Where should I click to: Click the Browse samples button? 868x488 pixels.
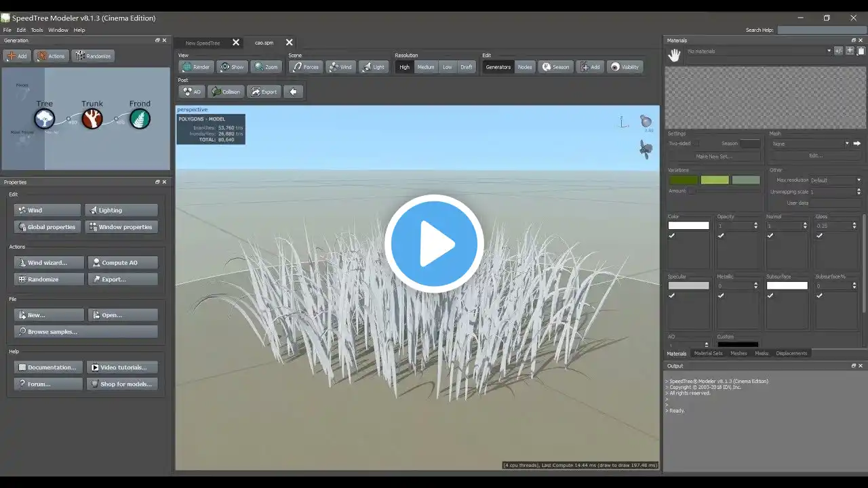86,331
